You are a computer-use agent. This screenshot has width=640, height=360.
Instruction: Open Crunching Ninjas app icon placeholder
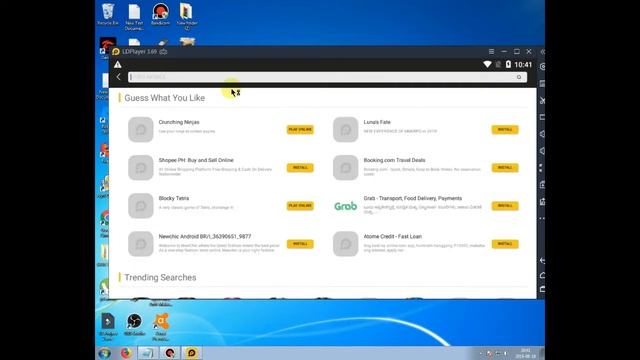coord(141,129)
